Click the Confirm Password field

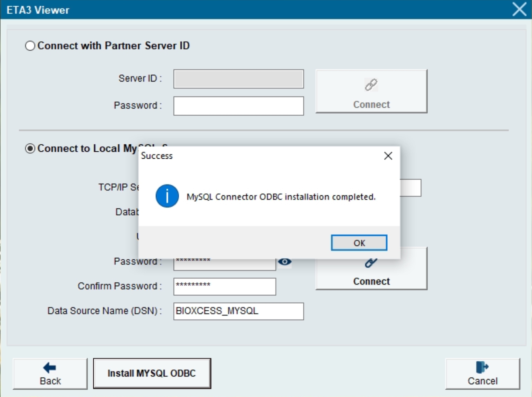[224, 287]
